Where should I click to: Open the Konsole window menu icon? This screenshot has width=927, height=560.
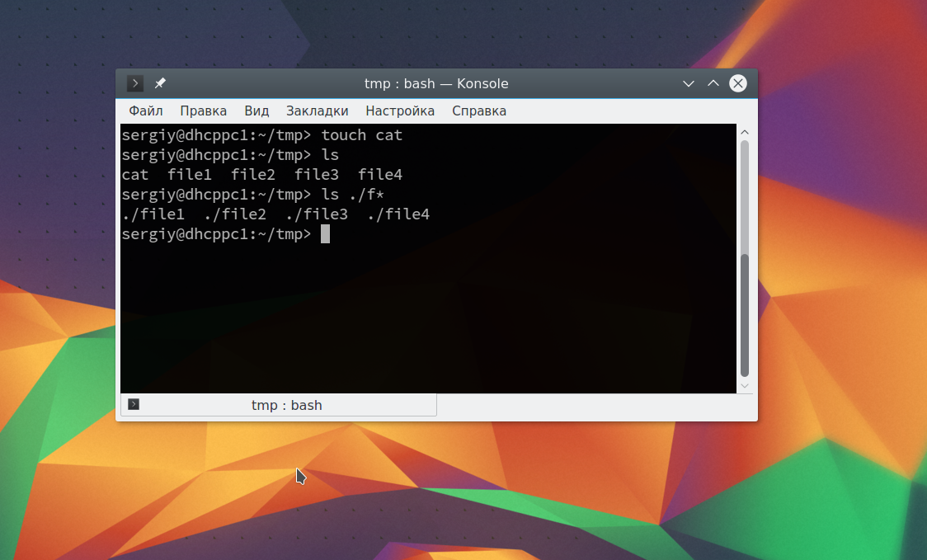[x=135, y=83]
